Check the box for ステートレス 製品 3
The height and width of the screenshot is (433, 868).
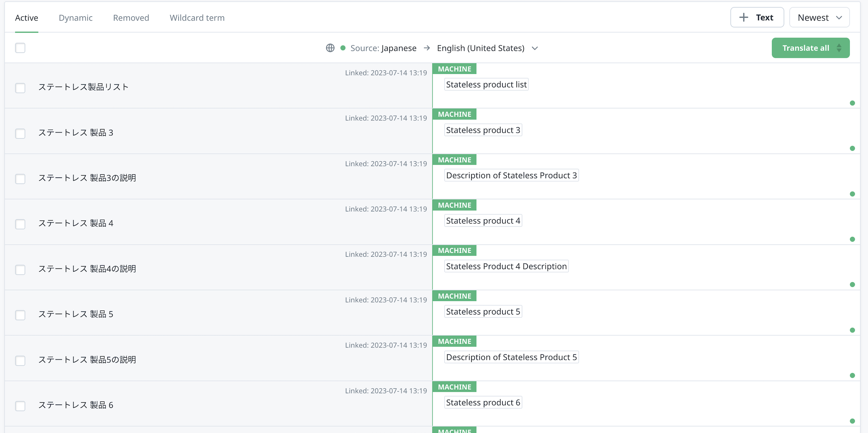pos(20,133)
